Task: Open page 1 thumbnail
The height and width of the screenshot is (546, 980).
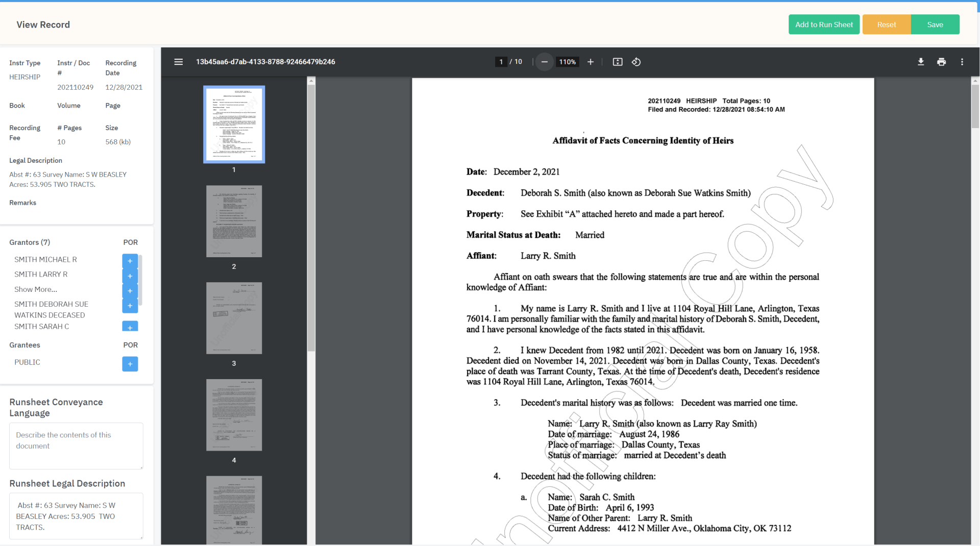Action: point(234,125)
